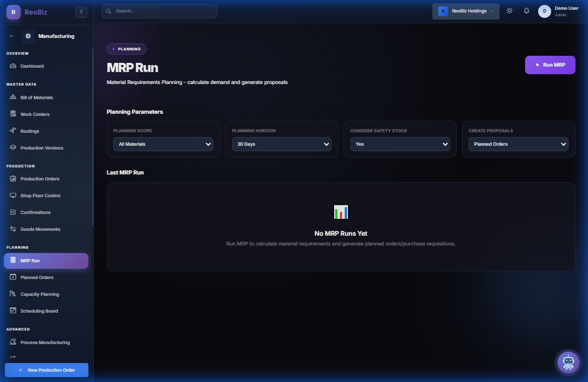Image resolution: width=588 pixels, height=382 pixels.
Task: Open the Planning Scope dropdown
Action: pyautogui.click(x=163, y=144)
